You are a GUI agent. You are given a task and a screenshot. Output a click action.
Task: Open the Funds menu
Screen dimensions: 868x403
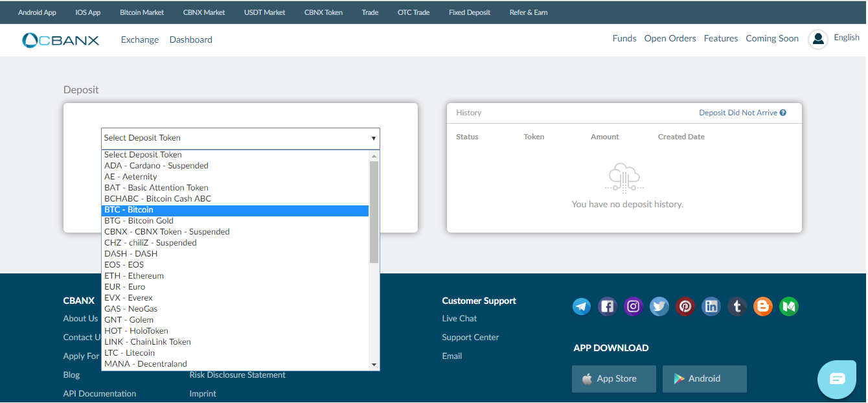pos(624,39)
